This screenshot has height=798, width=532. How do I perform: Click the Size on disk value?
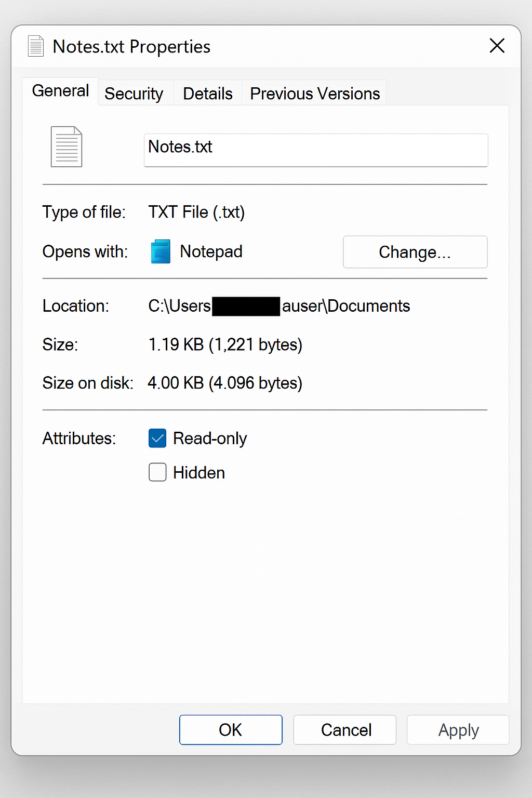tap(225, 383)
